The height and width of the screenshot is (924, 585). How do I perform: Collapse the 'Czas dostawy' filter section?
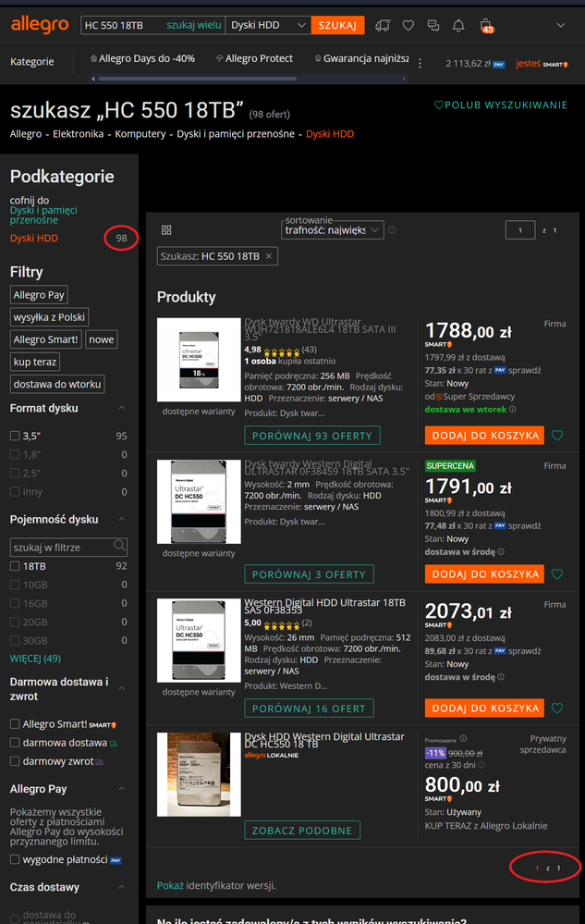pos(122,887)
